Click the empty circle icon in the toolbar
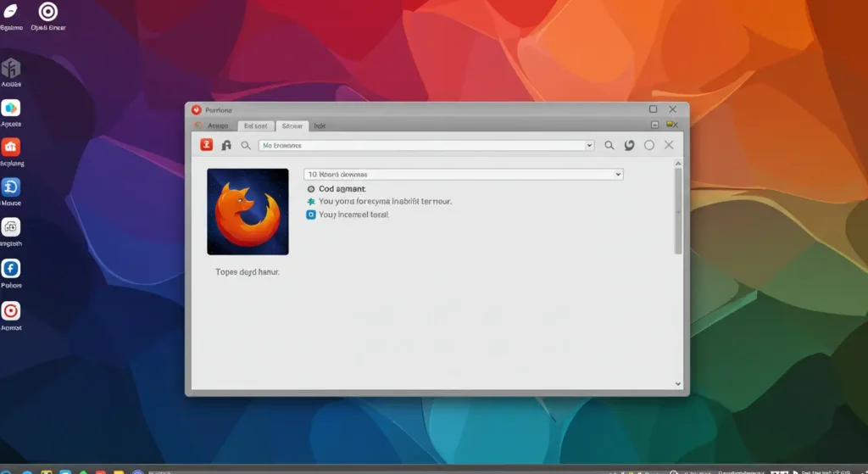Screen dimensions: 868x474 click(649, 145)
